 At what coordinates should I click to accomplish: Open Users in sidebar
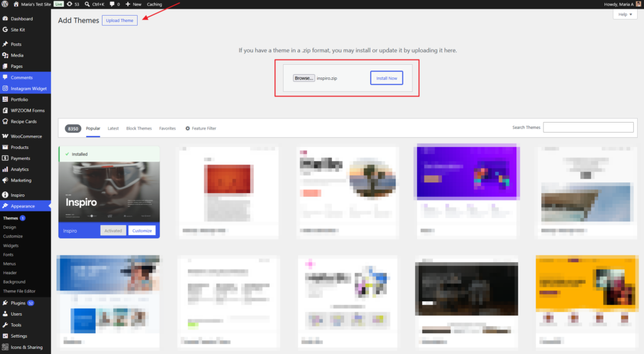click(x=16, y=314)
